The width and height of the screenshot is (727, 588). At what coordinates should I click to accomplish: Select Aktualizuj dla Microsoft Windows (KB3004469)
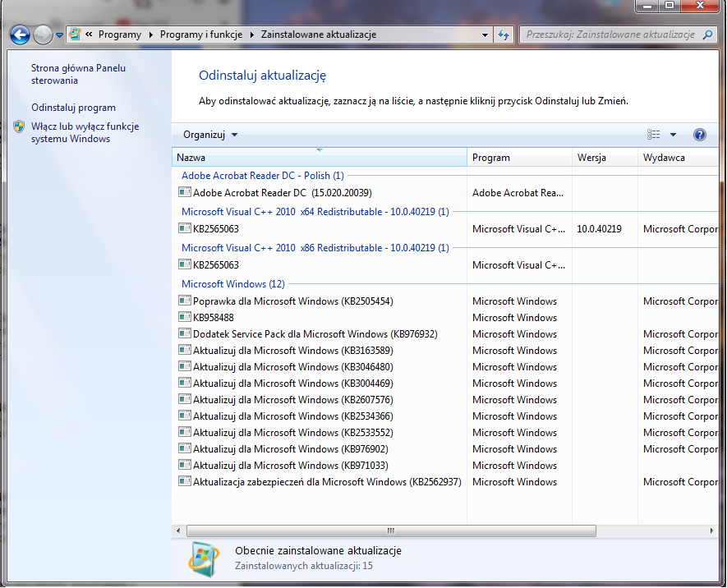[x=293, y=384]
